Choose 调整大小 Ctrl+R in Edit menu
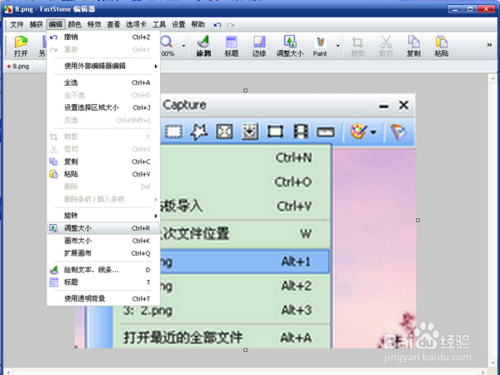 point(104,228)
